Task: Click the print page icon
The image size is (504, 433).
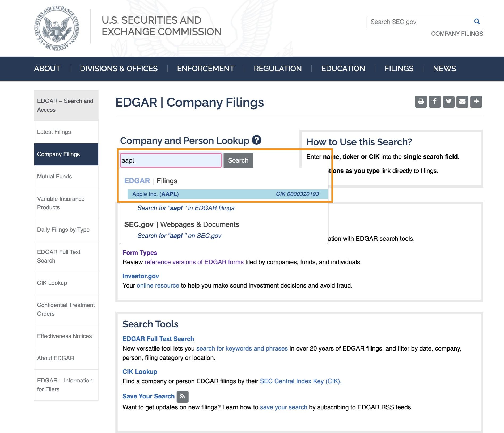Action: point(421,102)
